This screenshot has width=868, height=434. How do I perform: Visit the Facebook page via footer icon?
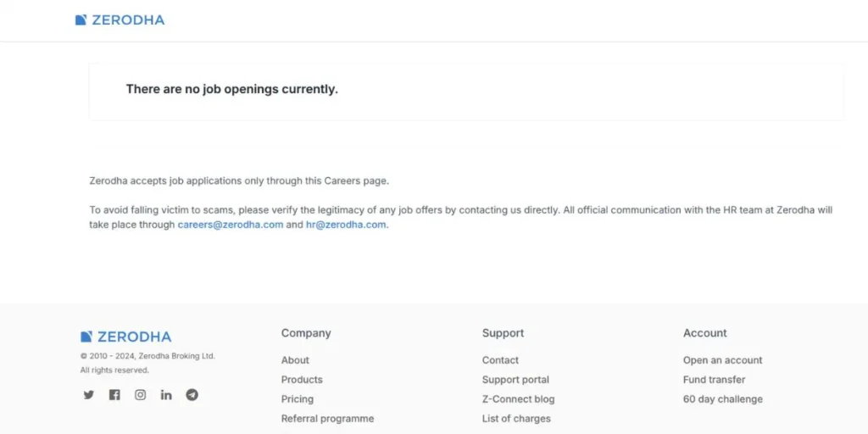click(114, 395)
